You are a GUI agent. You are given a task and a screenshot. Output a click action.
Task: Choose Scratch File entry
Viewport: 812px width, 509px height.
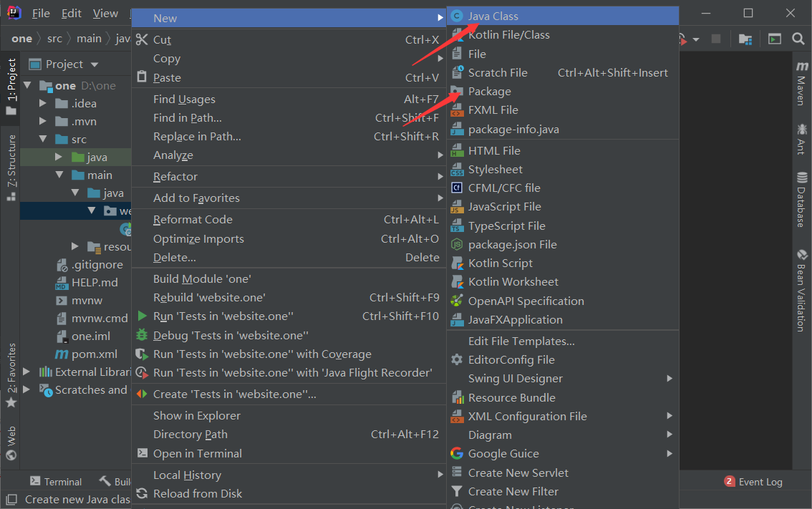562,72
